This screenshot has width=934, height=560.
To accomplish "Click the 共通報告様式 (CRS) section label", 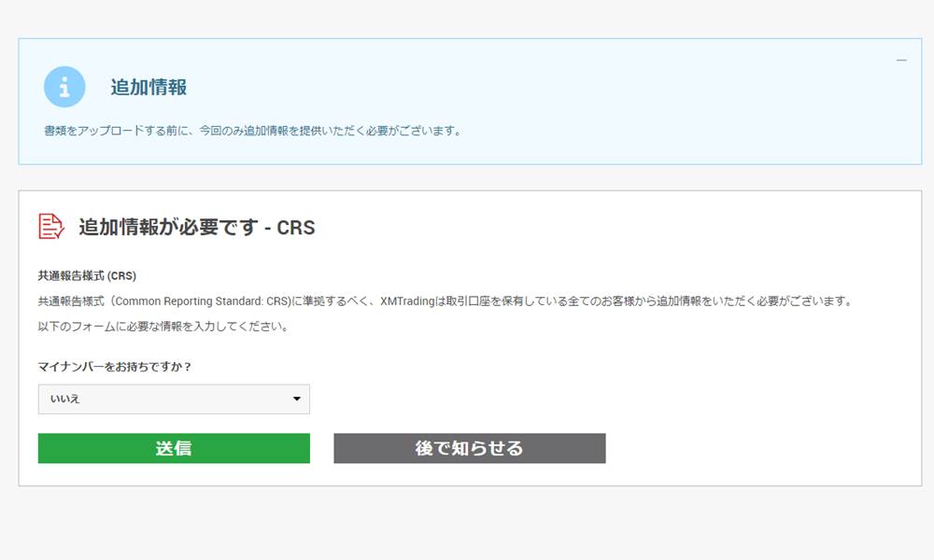I will tap(86, 275).
